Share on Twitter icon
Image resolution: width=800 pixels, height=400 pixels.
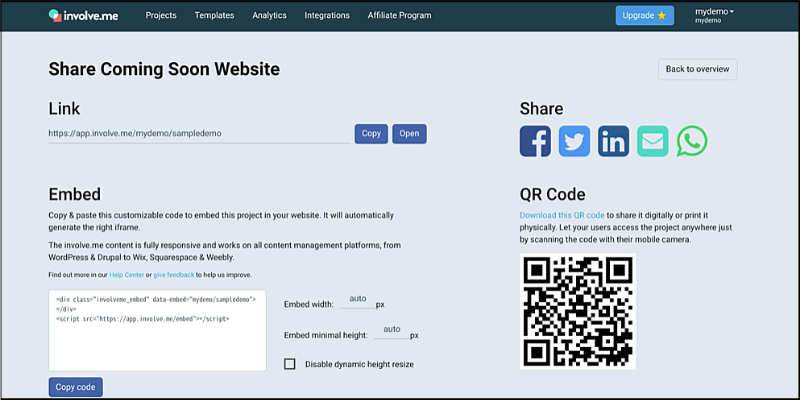click(x=574, y=141)
